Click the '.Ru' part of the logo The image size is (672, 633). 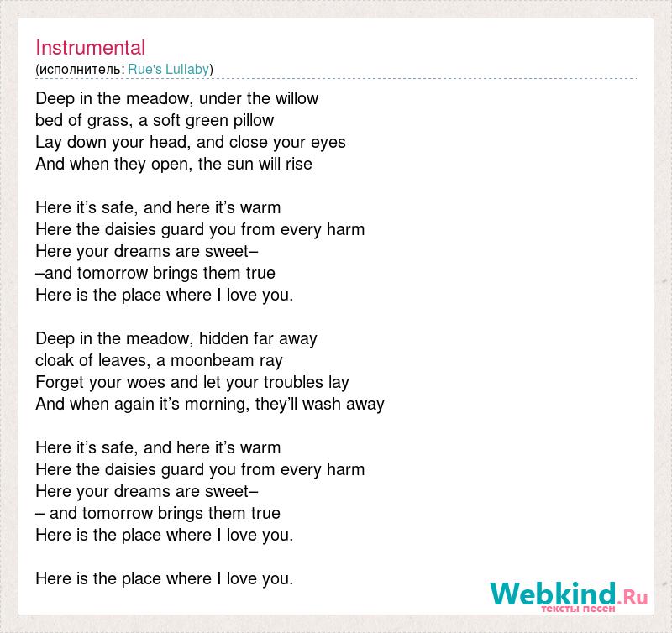633,597
